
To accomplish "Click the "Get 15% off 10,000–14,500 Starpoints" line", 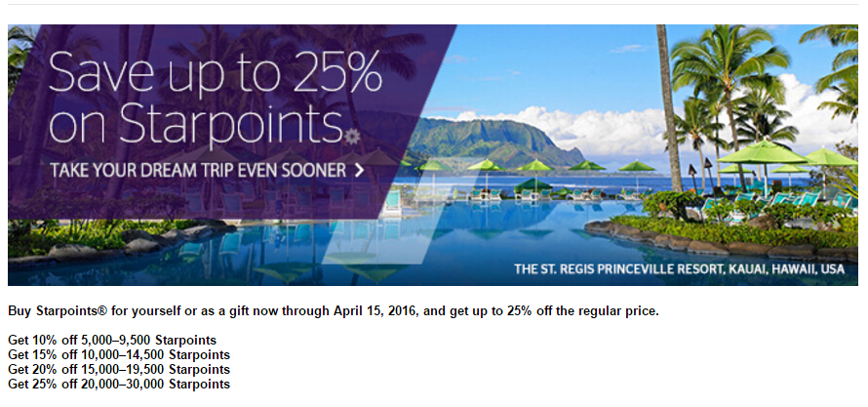I will 119,354.
